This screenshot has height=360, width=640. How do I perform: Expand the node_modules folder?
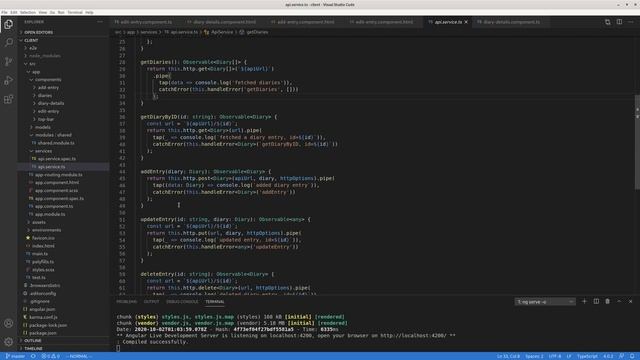44,56
